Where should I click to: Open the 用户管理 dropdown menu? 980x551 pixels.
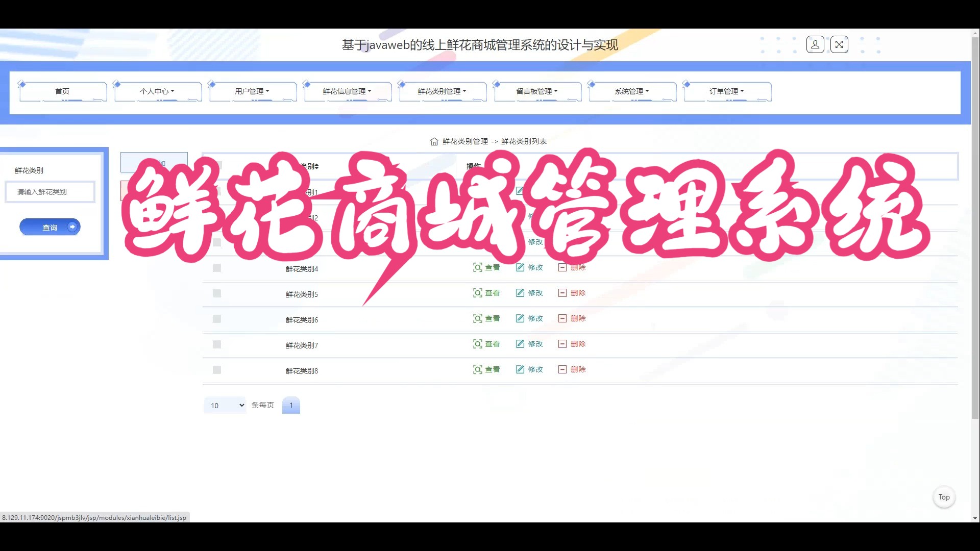pyautogui.click(x=253, y=91)
